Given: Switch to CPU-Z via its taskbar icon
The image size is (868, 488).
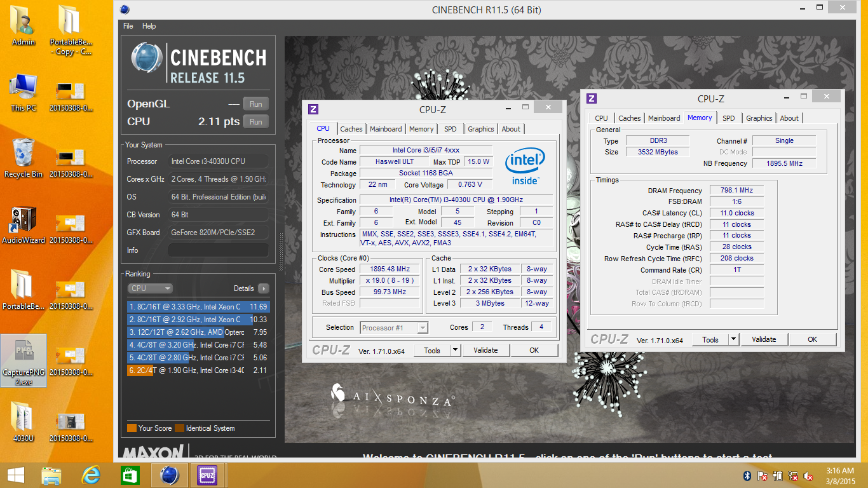Looking at the screenshot, I should 208,475.
